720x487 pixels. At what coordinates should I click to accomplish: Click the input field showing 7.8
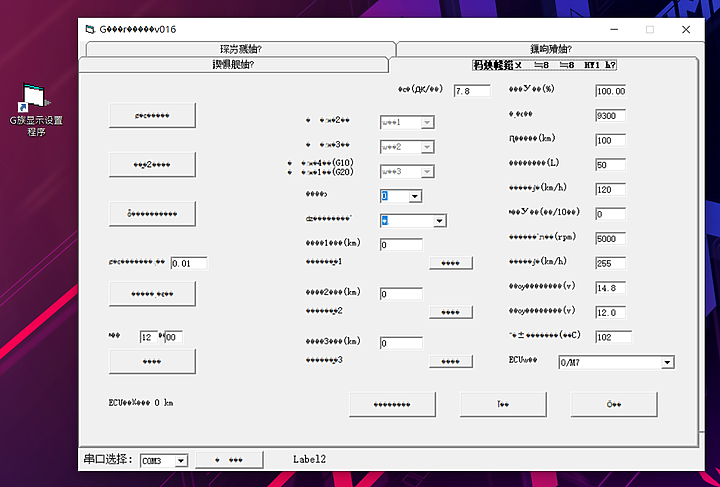click(x=472, y=91)
